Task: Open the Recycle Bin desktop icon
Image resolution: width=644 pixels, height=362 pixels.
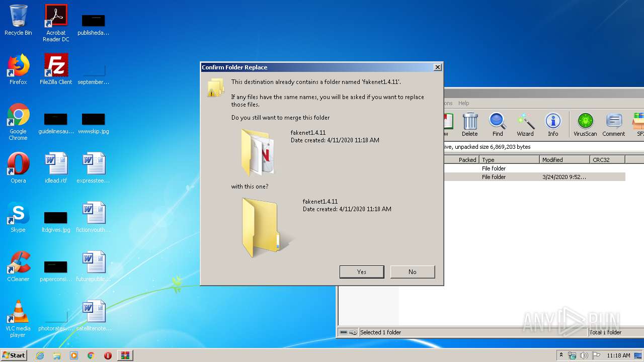Action: (18, 20)
